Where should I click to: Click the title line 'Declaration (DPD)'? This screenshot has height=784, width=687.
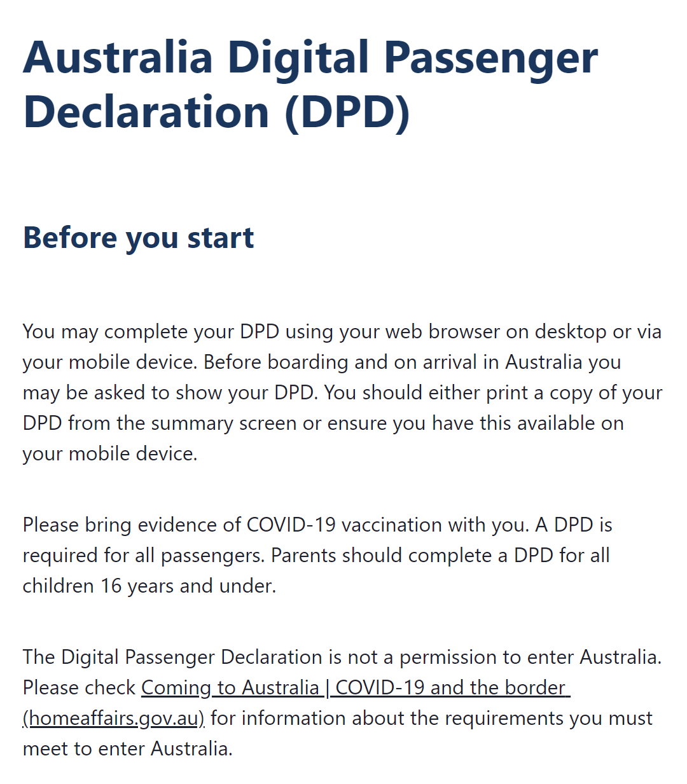(216, 112)
